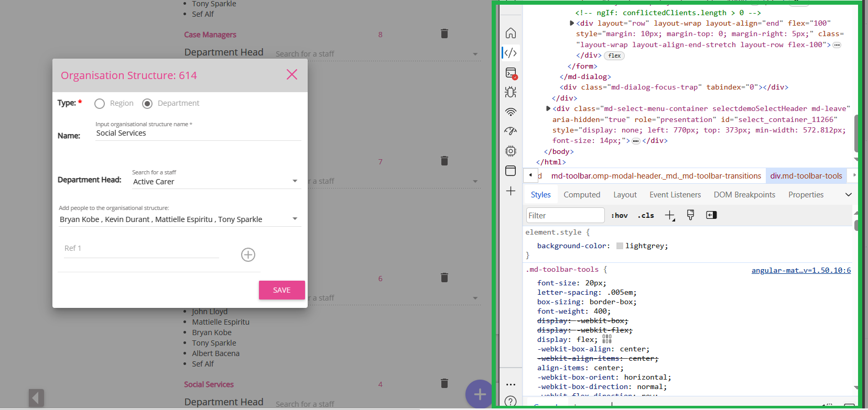This screenshot has height=410, width=868.
Task: Click the Case Managers heading link
Action: (210, 35)
